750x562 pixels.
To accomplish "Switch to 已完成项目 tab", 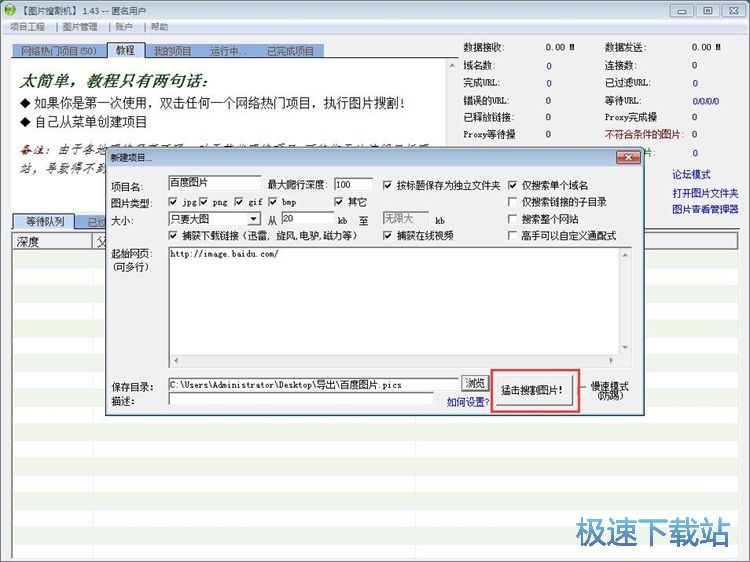I will click(290, 51).
